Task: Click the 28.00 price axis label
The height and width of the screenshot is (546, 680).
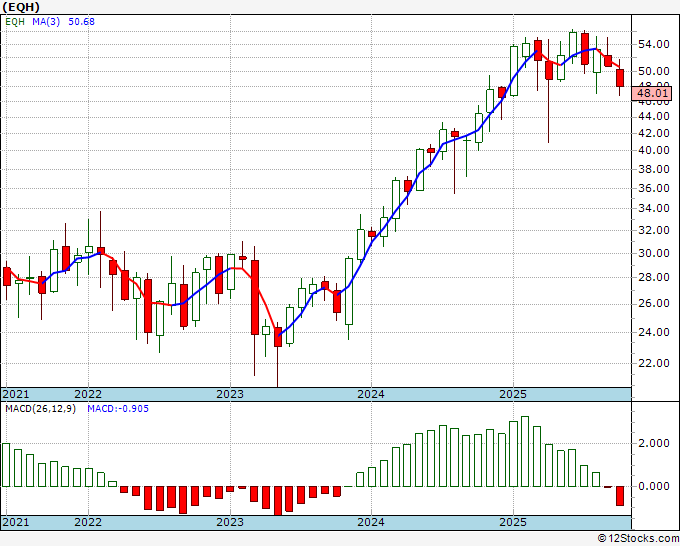Action: click(x=654, y=277)
